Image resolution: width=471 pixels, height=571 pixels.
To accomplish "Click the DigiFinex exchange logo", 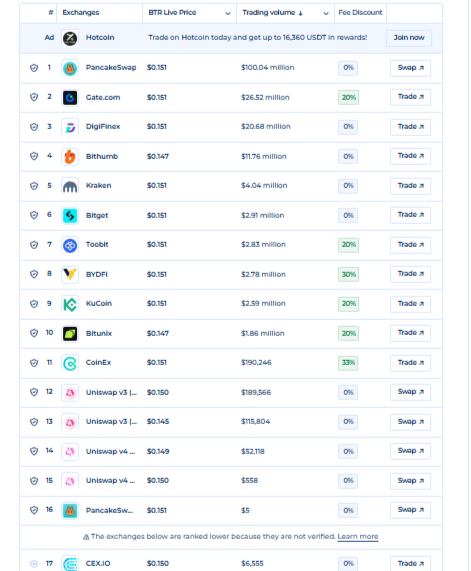I will point(70,127).
